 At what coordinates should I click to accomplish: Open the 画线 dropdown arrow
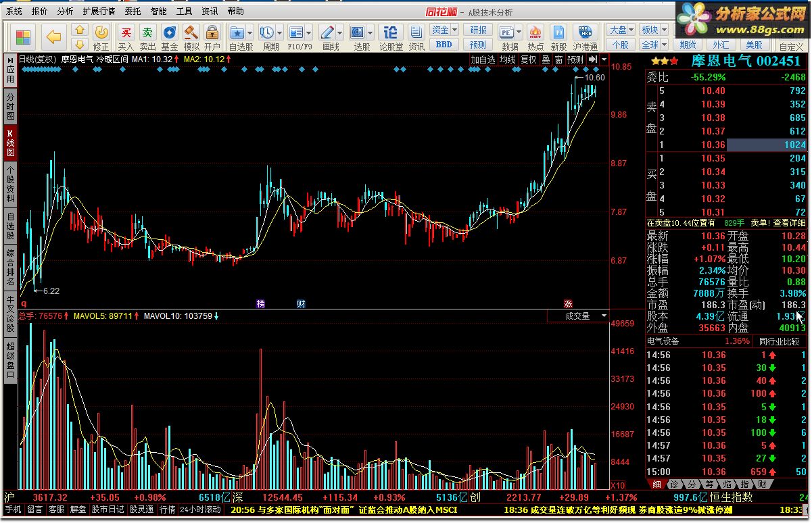(x=339, y=32)
